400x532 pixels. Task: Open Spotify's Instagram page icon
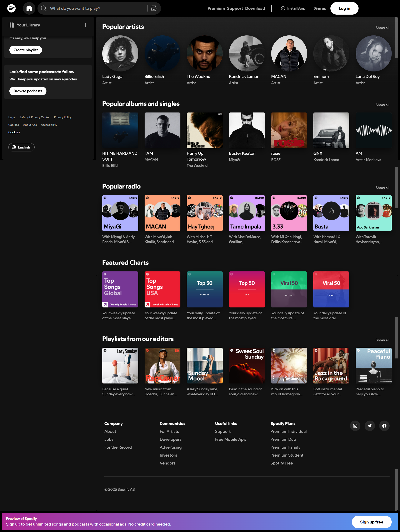tap(355, 426)
